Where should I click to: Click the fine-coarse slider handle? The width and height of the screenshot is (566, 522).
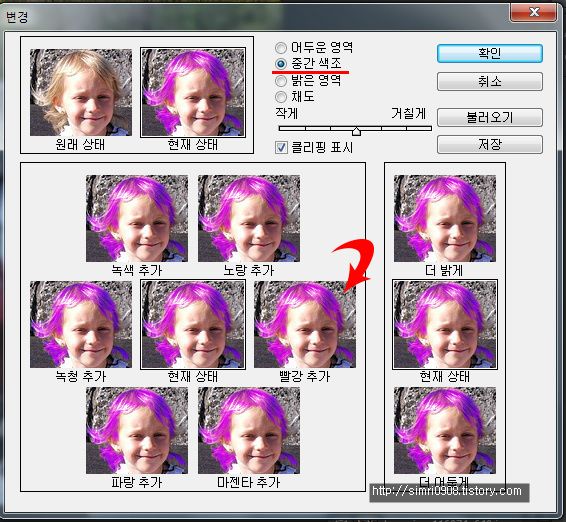pos(356,131)
